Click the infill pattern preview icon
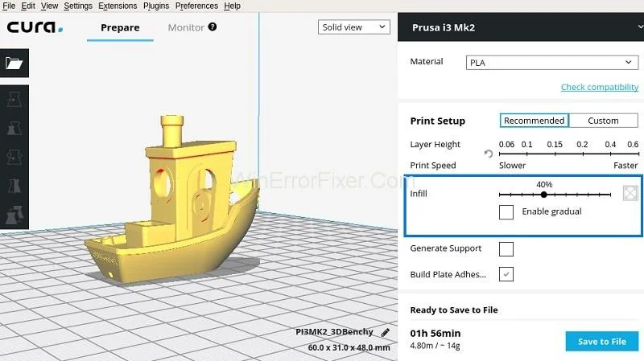644x361 pixels. (630, 193)
